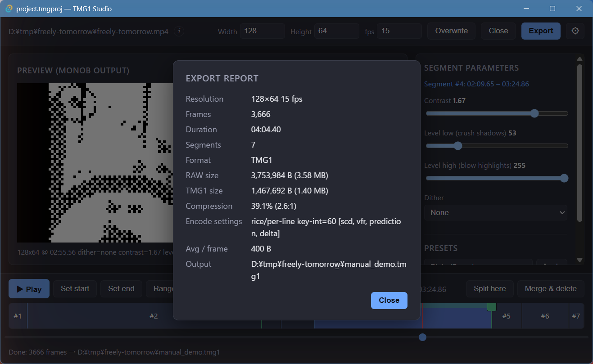Click the source file path freely-tomorrow.mp4
The width and height of the screenshot is (593, 364).
pyautogui.click(x=89, y=31)
